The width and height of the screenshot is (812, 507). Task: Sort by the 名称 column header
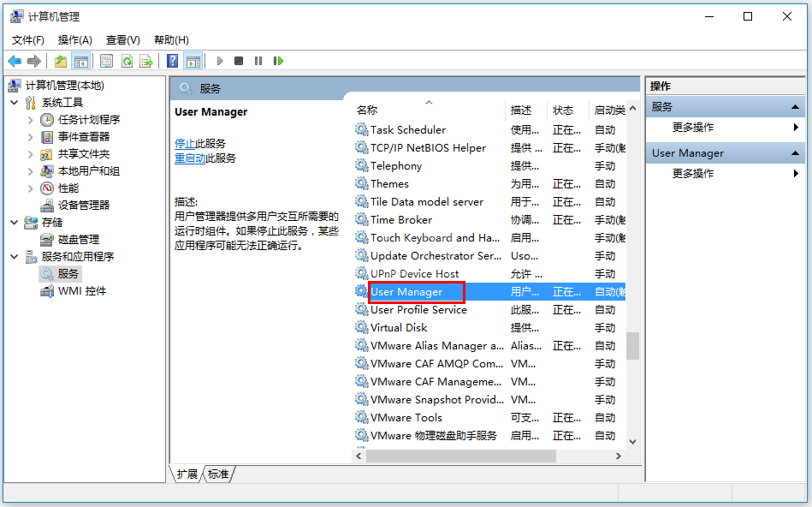[367, 110]
